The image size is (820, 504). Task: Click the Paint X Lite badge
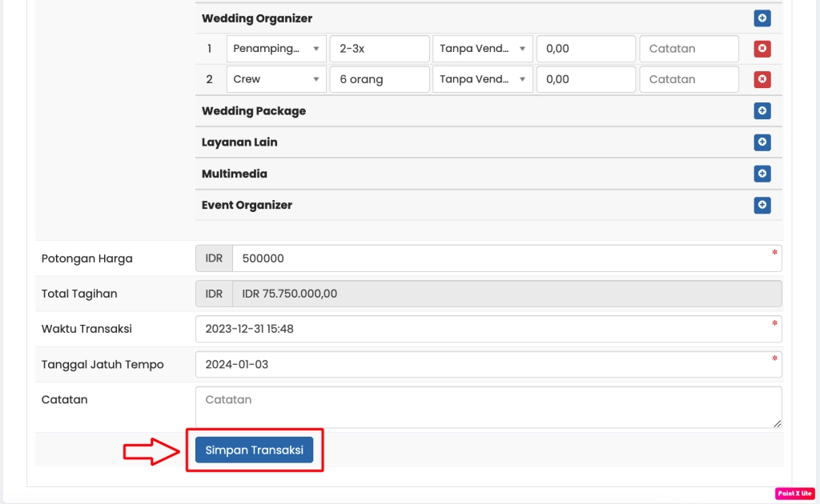[794, 493]
